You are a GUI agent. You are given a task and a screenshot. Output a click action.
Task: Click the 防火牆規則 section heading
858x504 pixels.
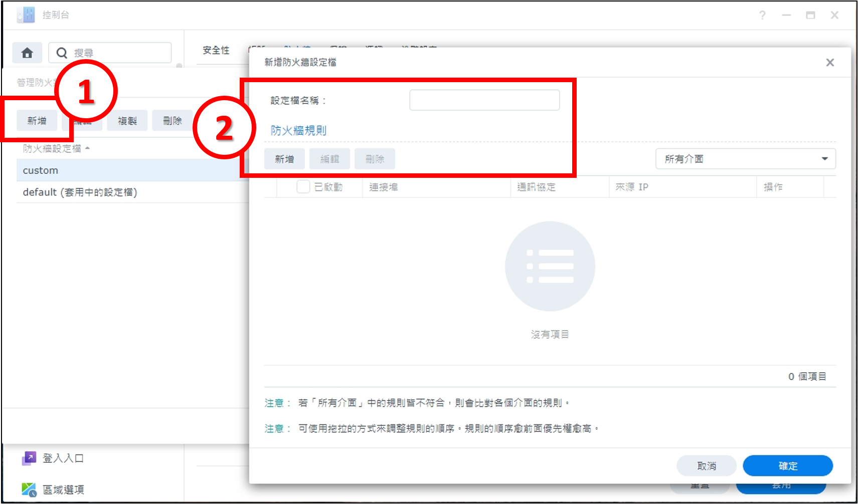298,130
